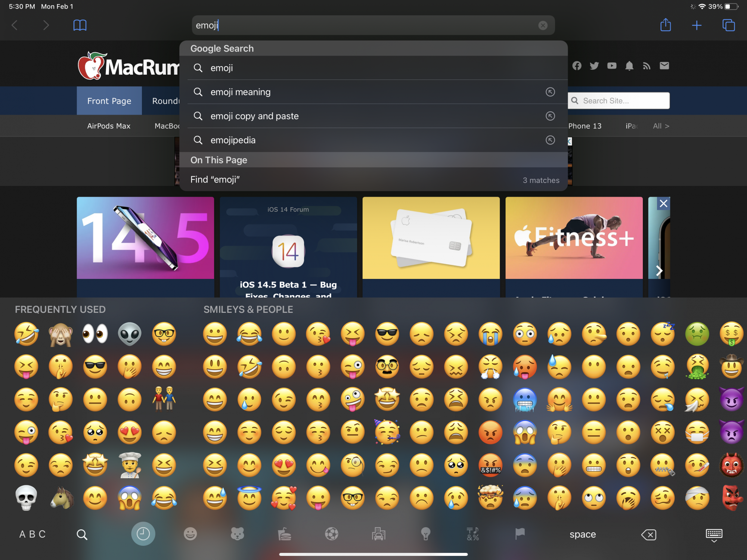Advance the article carousel right chevron

[x=659, y=271]
